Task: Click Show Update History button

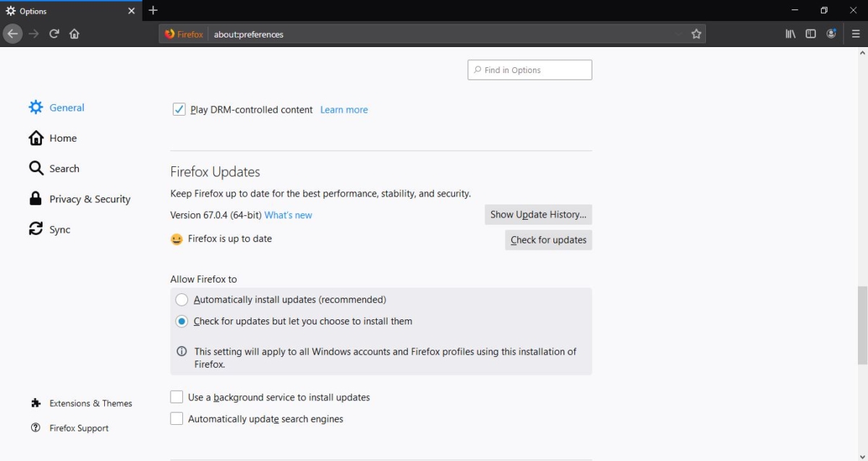Action: coord(538,215)
